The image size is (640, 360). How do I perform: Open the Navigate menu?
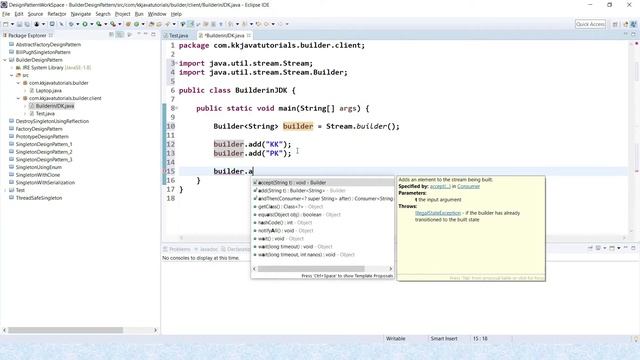[81, 14]
